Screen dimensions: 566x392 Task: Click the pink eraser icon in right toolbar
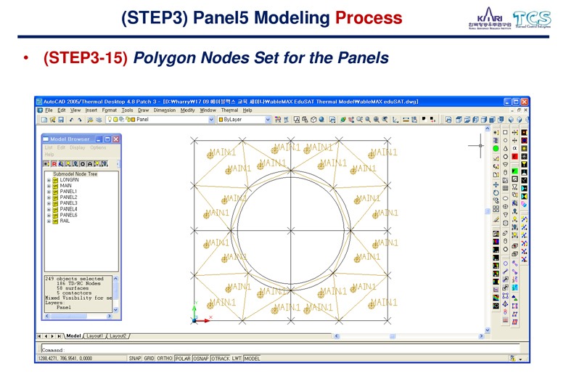pos(524,204)
